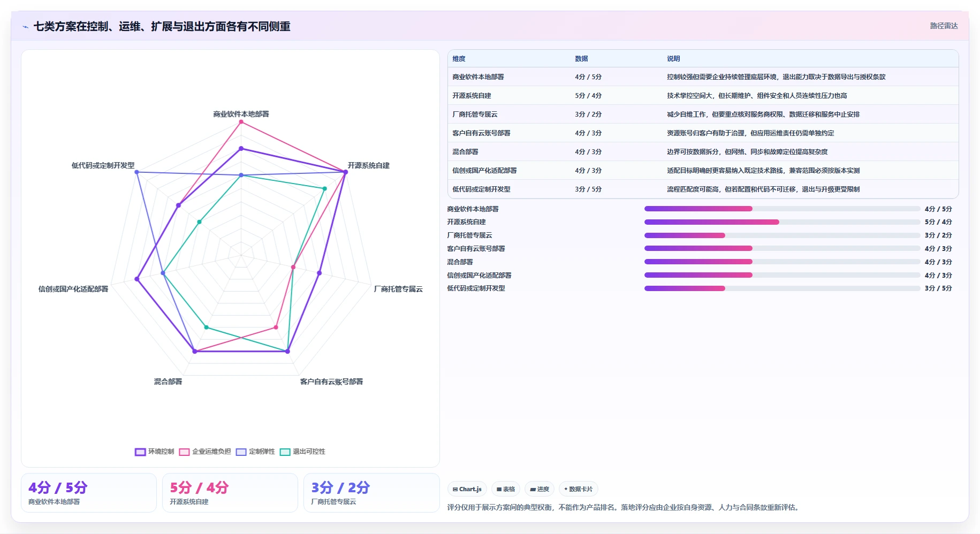The width and height of the screenshot is (980, 534).
Task: Click radar axis label 开源系统自建
Action: [369, 165]
